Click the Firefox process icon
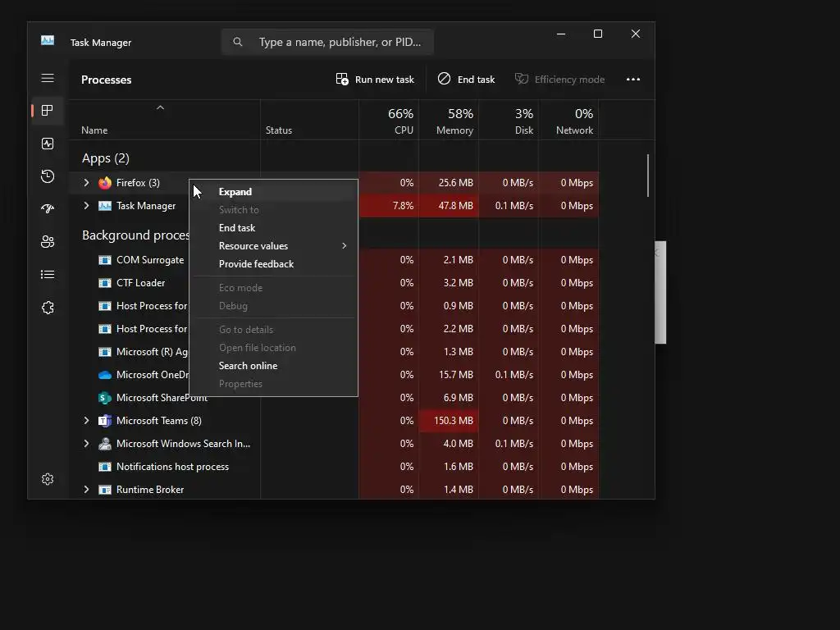This screenshot has width=840, height=630. point(105,183)
